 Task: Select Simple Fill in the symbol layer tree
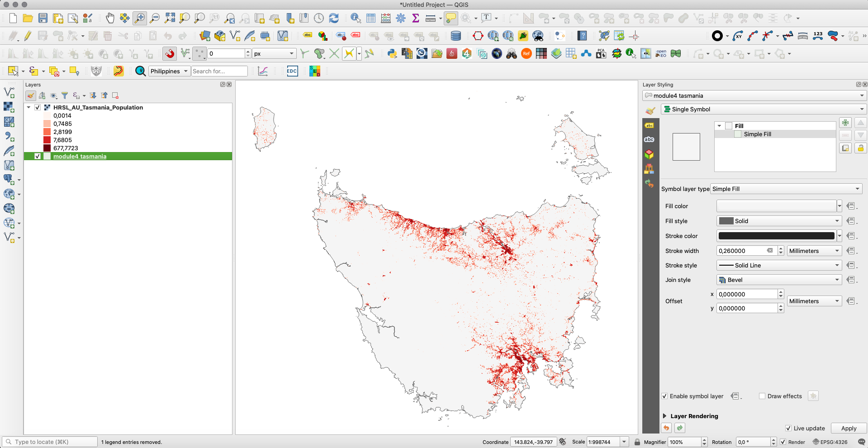point(758,134)
